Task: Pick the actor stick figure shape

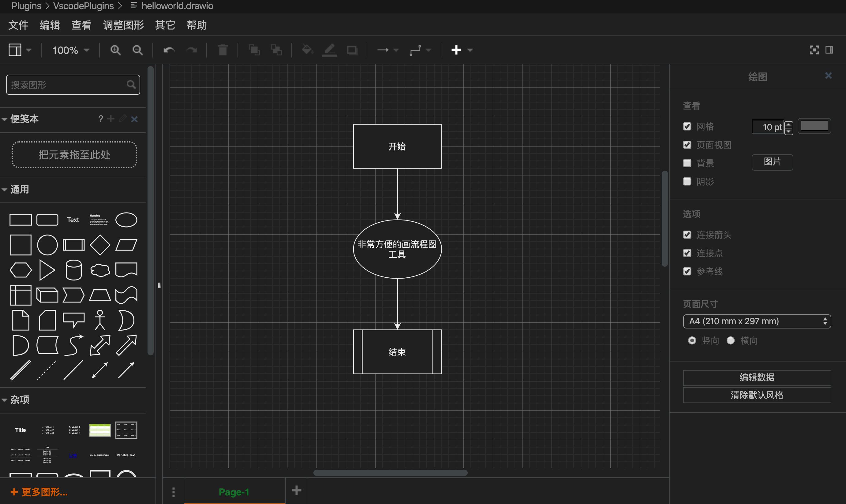Action: pos(100,320)
